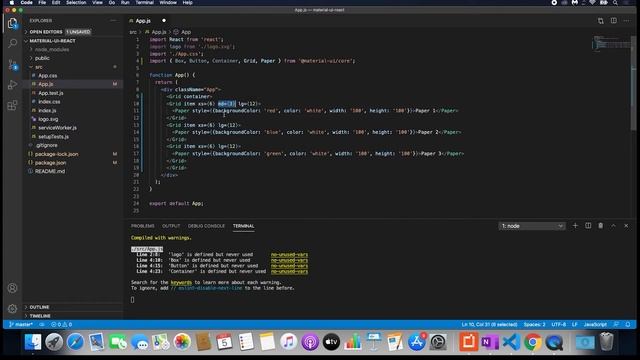Select the Problems panel tab
This screenshot has height=360, width=640.
(x=142, y=226)
